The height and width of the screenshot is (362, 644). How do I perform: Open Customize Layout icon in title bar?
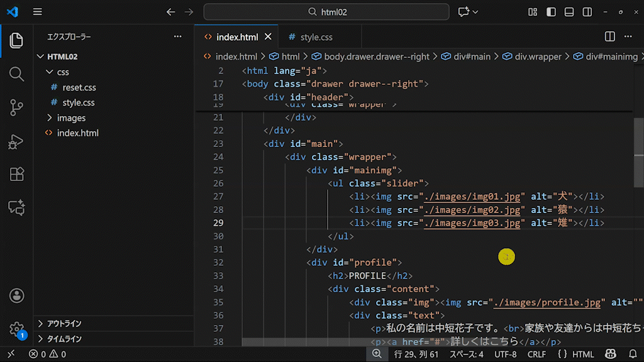click(x=533, y=12)
